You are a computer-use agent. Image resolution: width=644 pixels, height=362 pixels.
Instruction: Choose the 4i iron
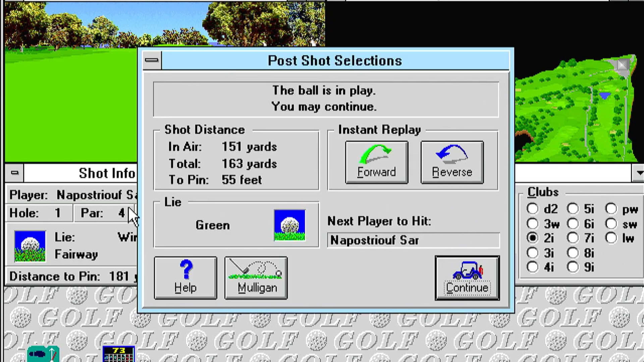click(x=532, y=267)
